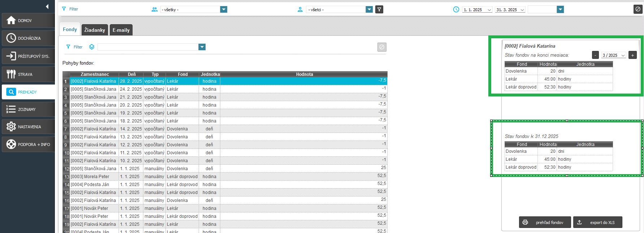This screenshot has height=233, width=644.
Task: Open the Strava meals section
Action: click(x=28, y=74)
